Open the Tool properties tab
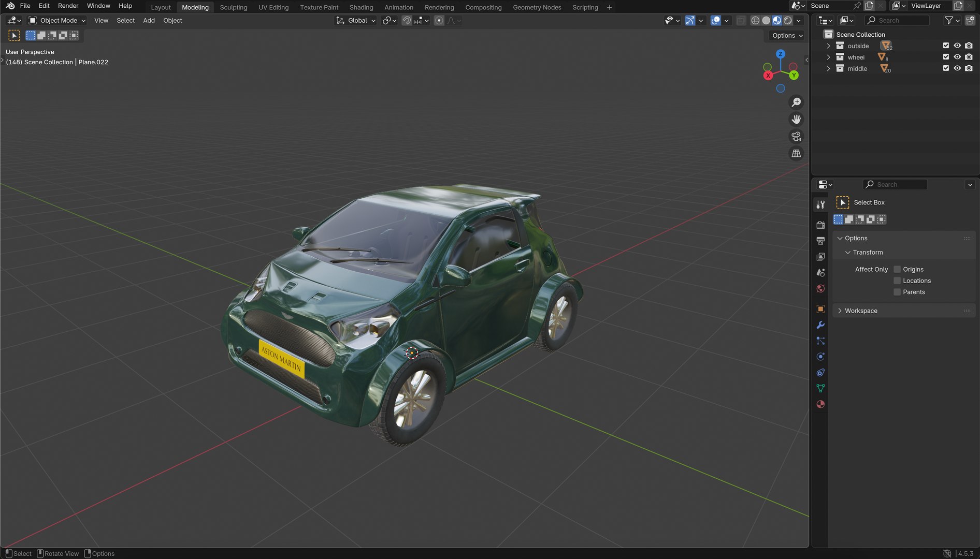 (x=820, y=204)
